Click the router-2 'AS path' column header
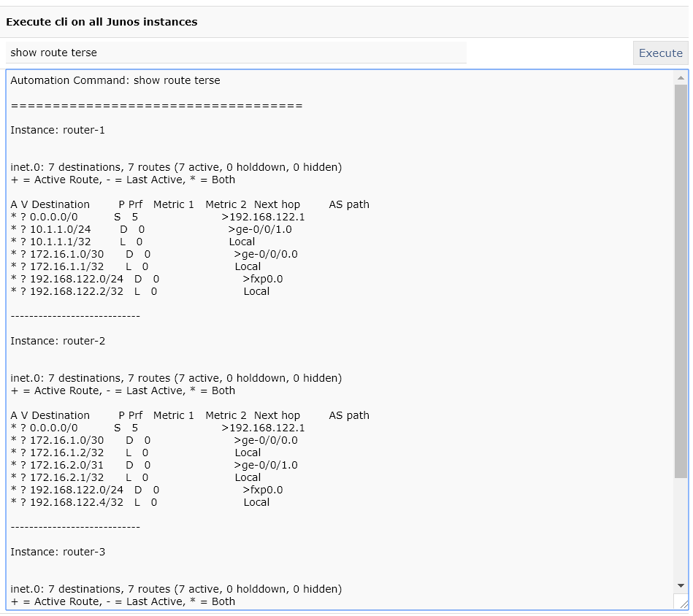The image size is (693, 616). point(349,415)
